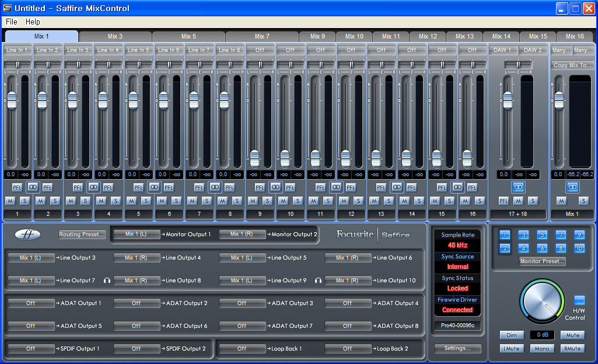The image size is (598, 364).
Task: Click stereo link icon on DAW 17 + 18 strip
Action: tap(518, 187)
